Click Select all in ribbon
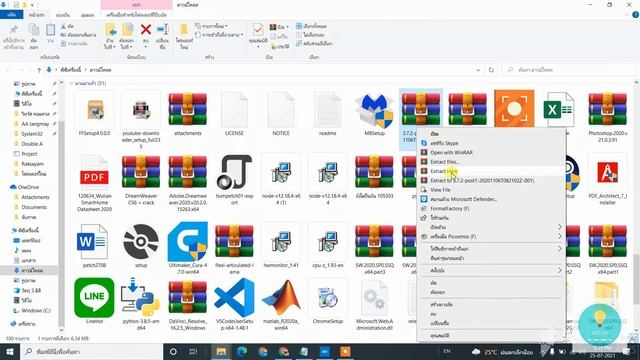The height and width of the screenshot is (360, 640). [x=311, y=26]
